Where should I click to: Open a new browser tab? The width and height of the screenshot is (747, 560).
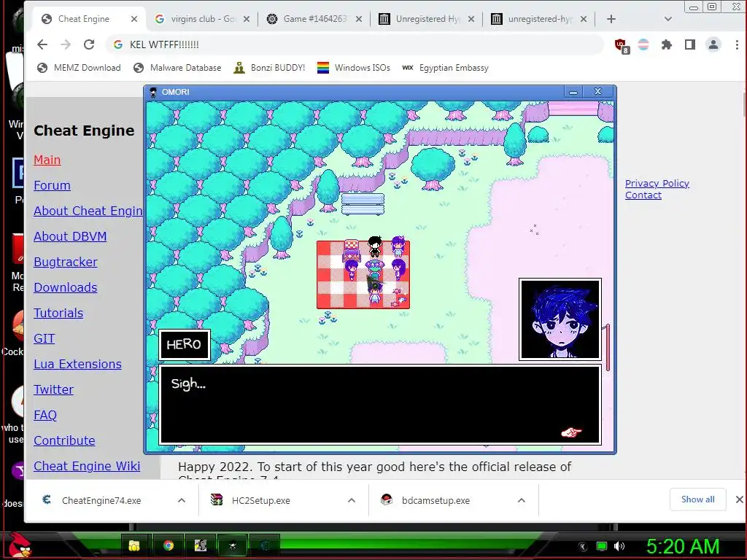(x=611, y=19)
